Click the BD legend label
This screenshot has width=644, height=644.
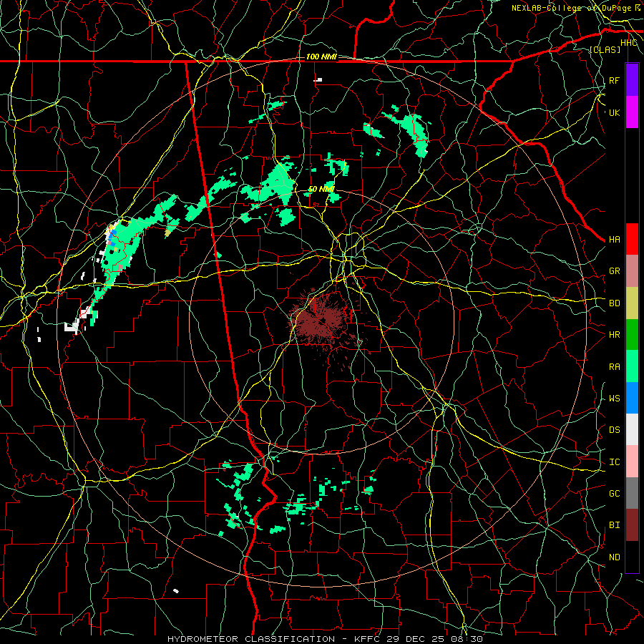click(615, 303)
